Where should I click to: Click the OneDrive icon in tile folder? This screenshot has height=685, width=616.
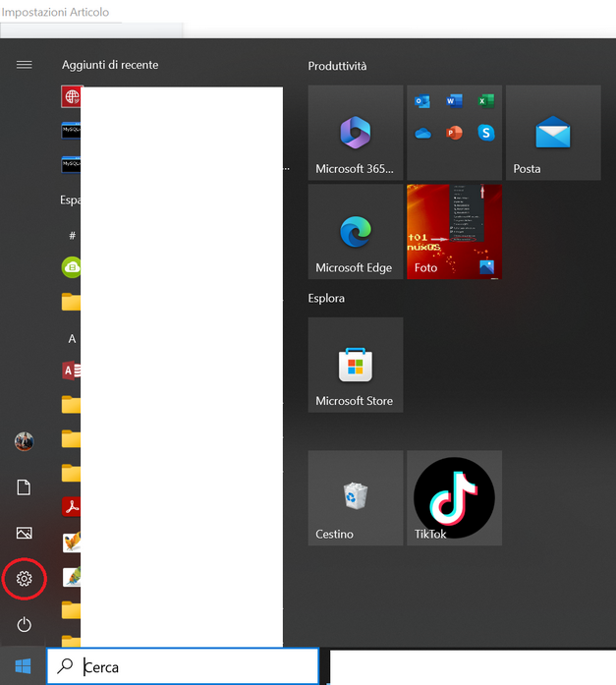[x=422, y=133]
